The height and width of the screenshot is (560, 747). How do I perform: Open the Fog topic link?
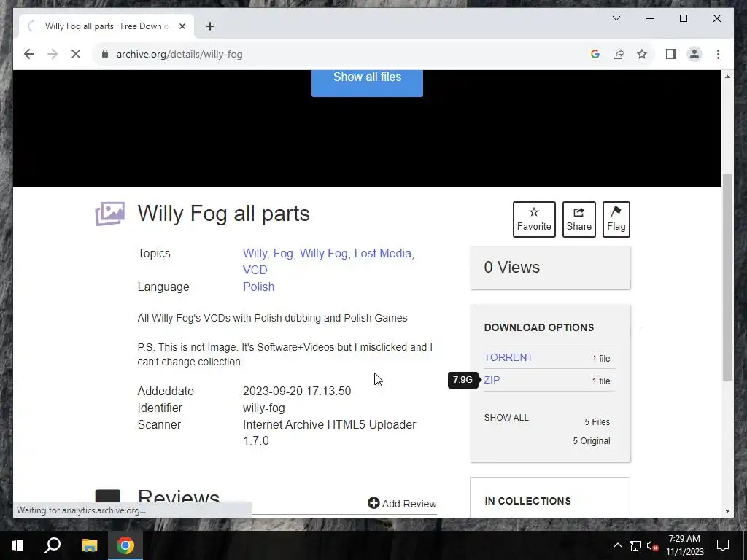(284, 253)
